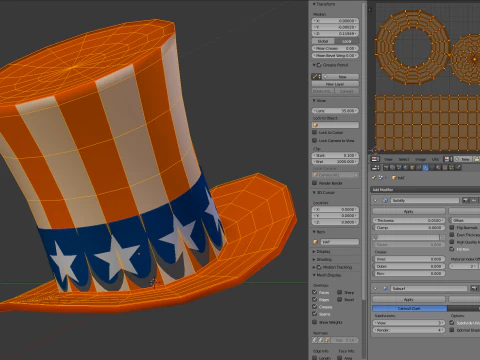Enable the Bevel overlay checkbox
The height and width of the screenshot is (360, 480).
pos(339,299)
